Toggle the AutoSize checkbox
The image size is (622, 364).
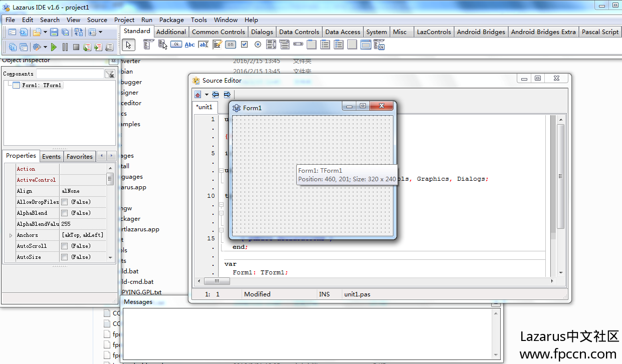click(x=65, y=257)
